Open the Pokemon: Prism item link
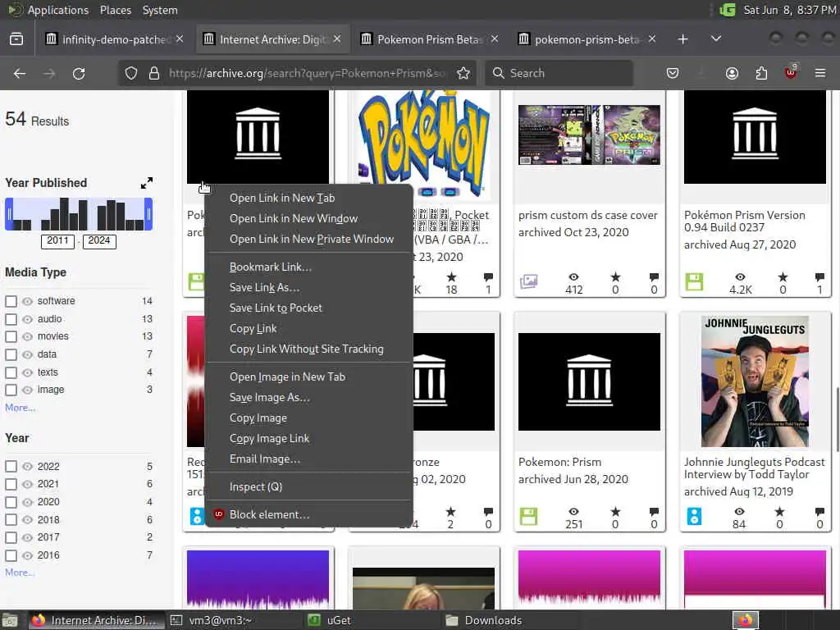Image resolution: width=840 pixels, height=630 pixels. 559,463
